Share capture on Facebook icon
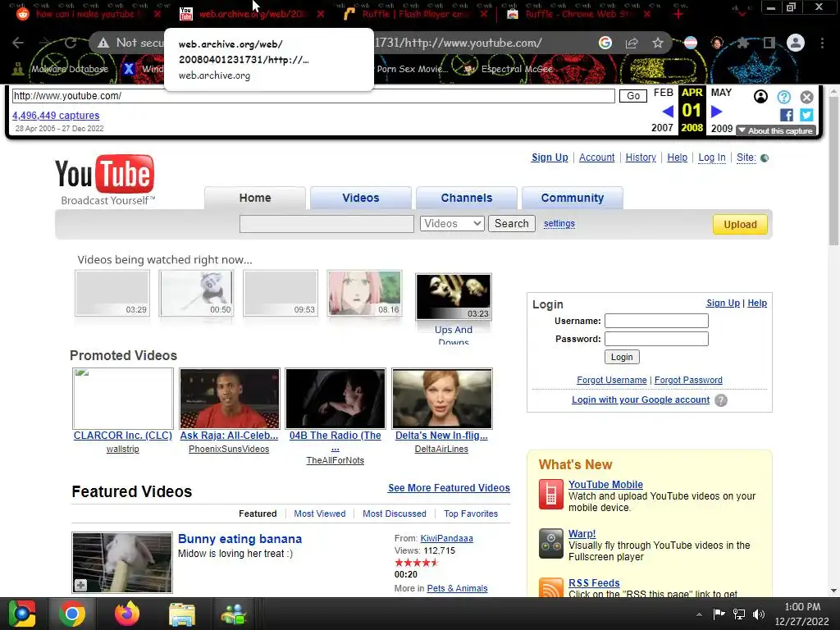Screen dimensions: 840x630 point(787,115)
